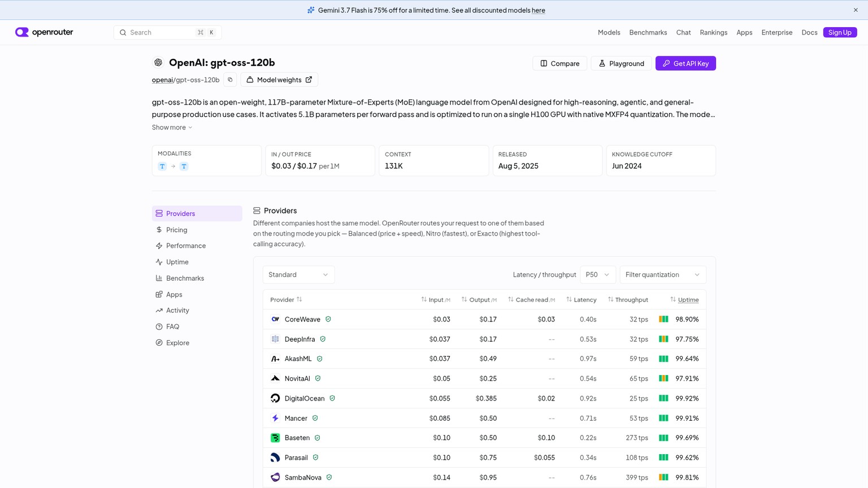Click the CoreWeave provider logo
This screenshot has width=868, height=488.
click(x=275, y=319)
